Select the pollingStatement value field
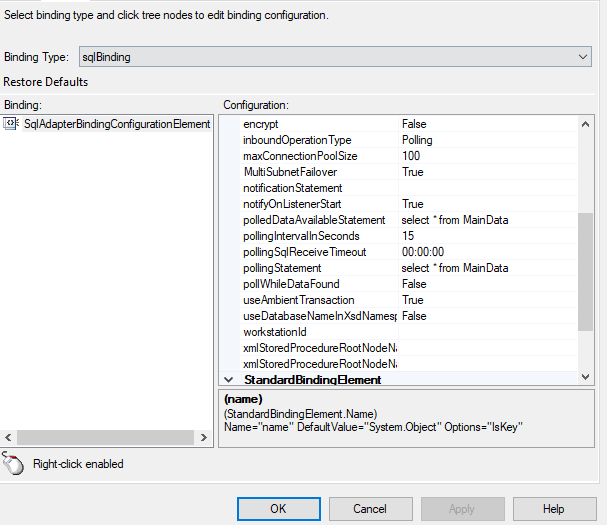 [488, 268]
